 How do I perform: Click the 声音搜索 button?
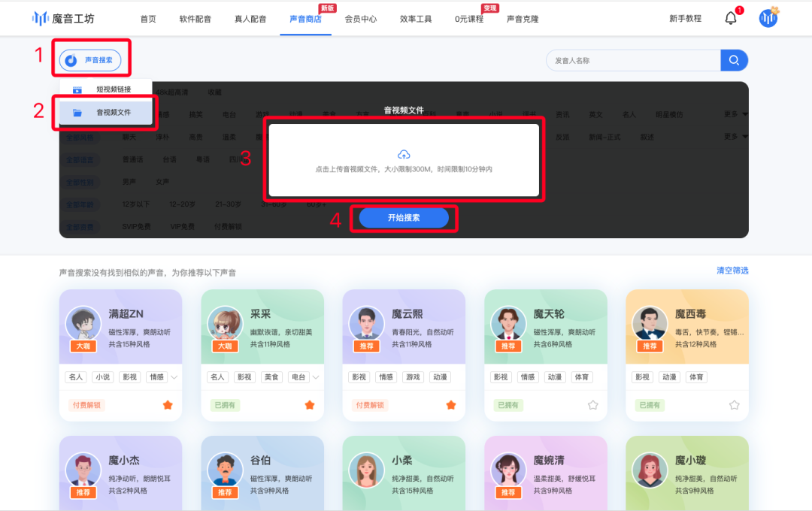90,60
